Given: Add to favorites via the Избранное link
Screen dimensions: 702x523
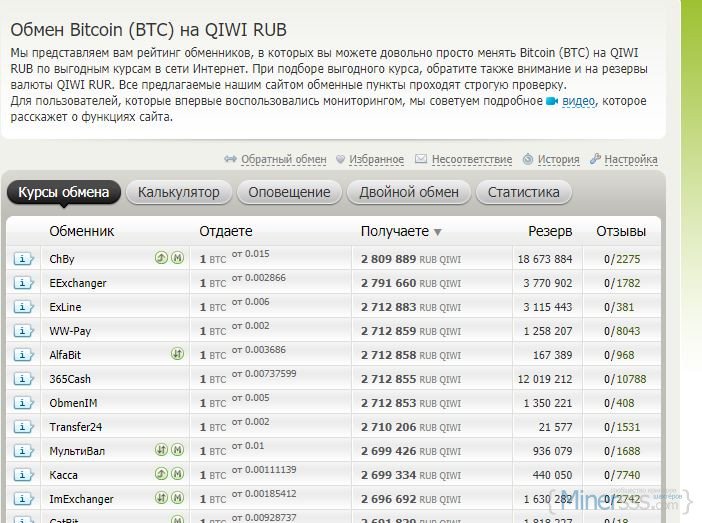Looking at the screenshot, I should pos(376,159).
